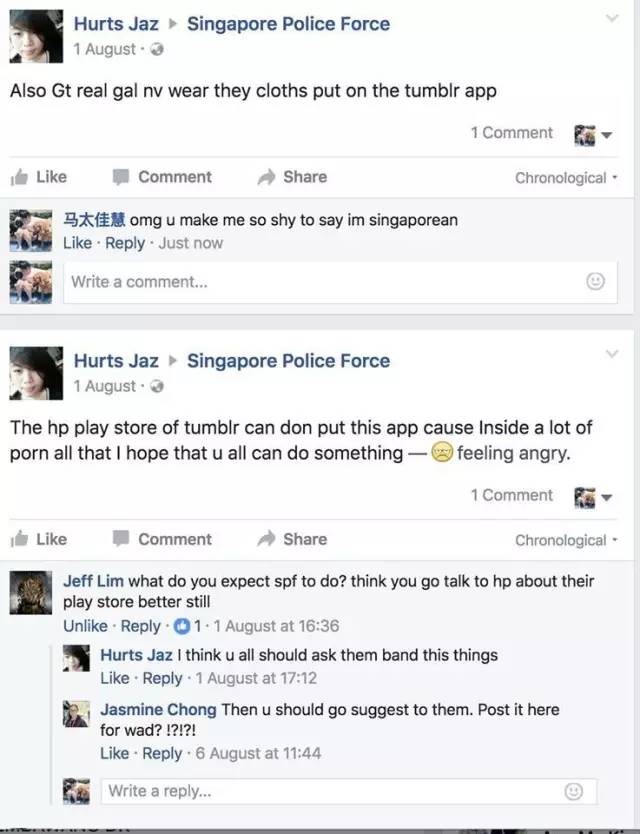The width and height of the screenshot is (640, 834).
Task: Click the Write a comment field
Action: (340, 282)
